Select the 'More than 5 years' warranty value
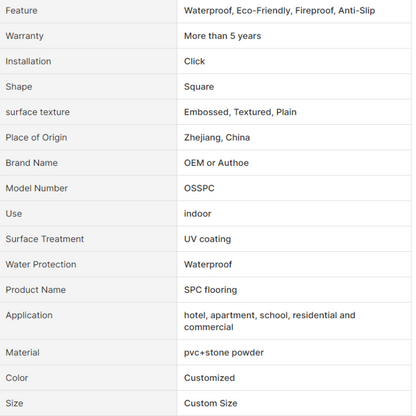Viewport: 416px width, 416px height. 222,36
